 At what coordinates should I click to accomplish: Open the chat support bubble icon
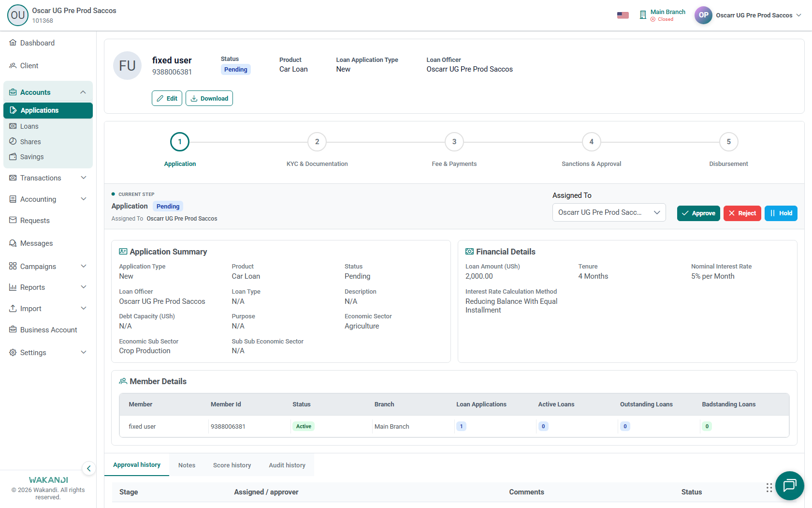(x=789, y=485)
